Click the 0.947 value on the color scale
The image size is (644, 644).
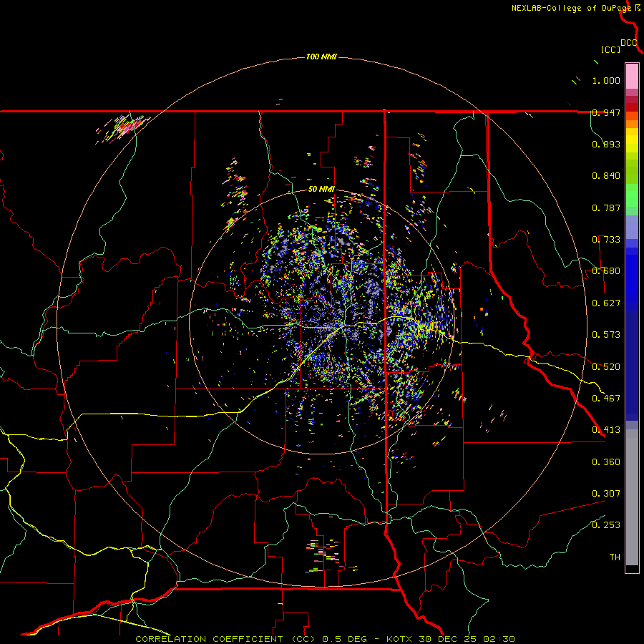pyautogui.click(x=606, y=112)
